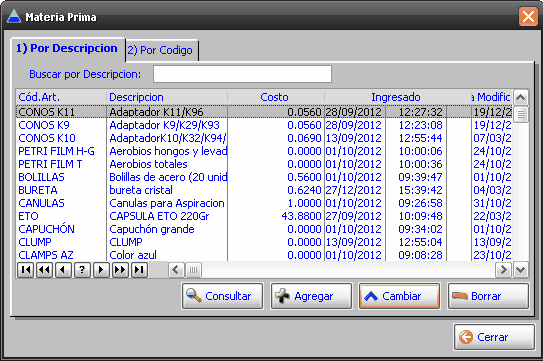Sort by the Cód.Art. column header
This screenshot has height=361, width=543.
pyautogui.click(x=61, y=97)
